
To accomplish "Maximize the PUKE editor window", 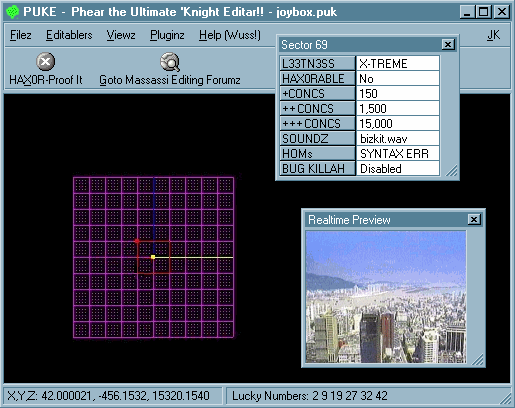I will 484,12.
